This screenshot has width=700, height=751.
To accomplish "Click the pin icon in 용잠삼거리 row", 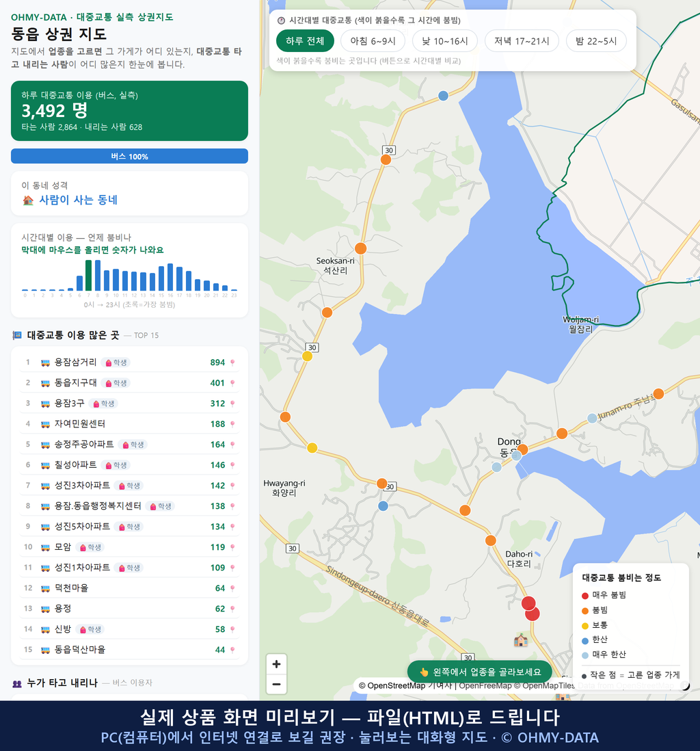I will (x=232, y=363).
